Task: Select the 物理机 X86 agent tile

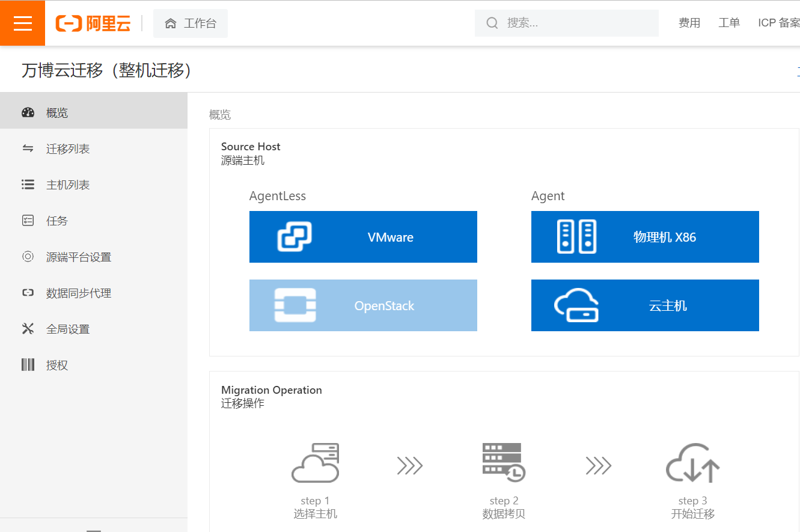Action: [645, 237]
